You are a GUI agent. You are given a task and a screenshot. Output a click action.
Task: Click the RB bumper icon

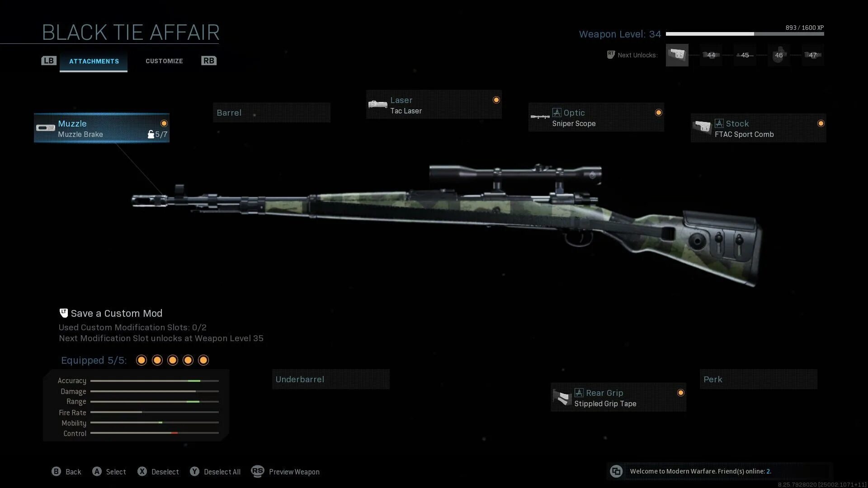pyautogui.click(x=209, y=61)
